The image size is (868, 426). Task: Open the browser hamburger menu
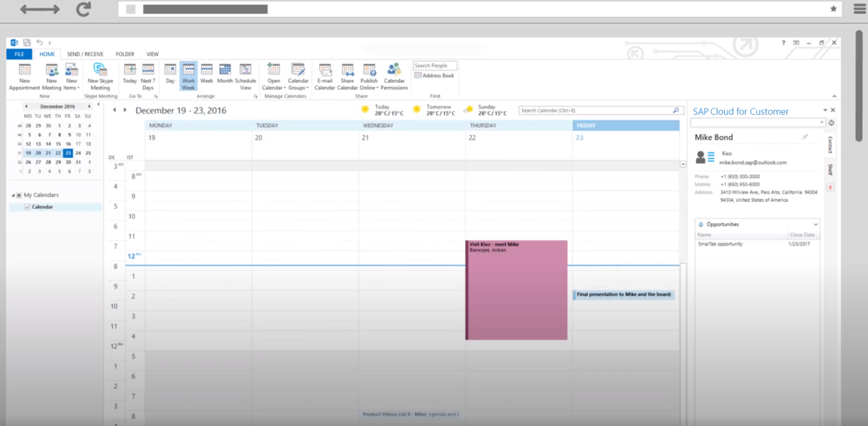859,9
